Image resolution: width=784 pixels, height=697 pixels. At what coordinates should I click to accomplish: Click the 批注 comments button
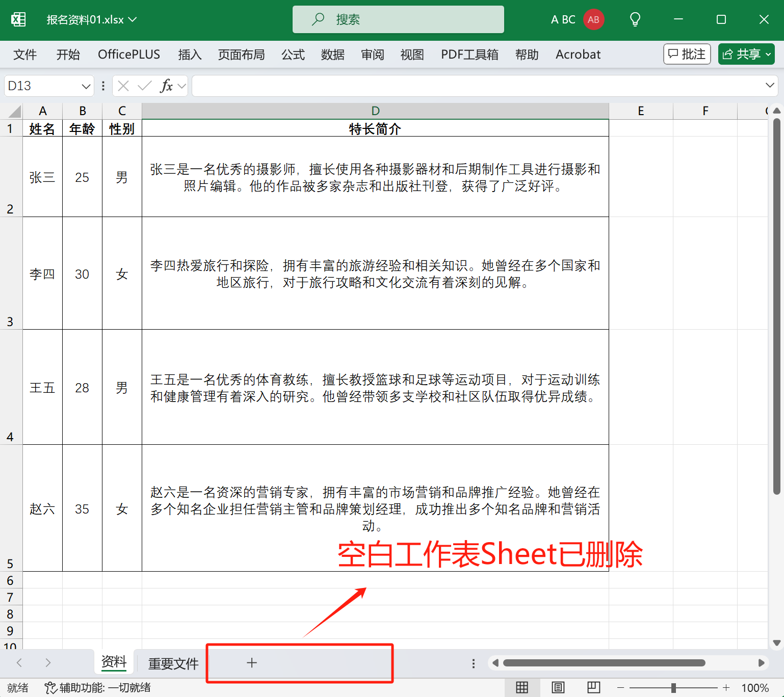pyautogui.click(x=687, y=54)
